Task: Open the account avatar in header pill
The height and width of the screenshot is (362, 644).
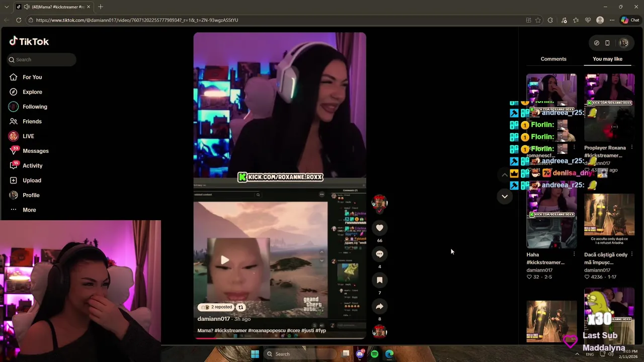Action: (x=624, y=43)
